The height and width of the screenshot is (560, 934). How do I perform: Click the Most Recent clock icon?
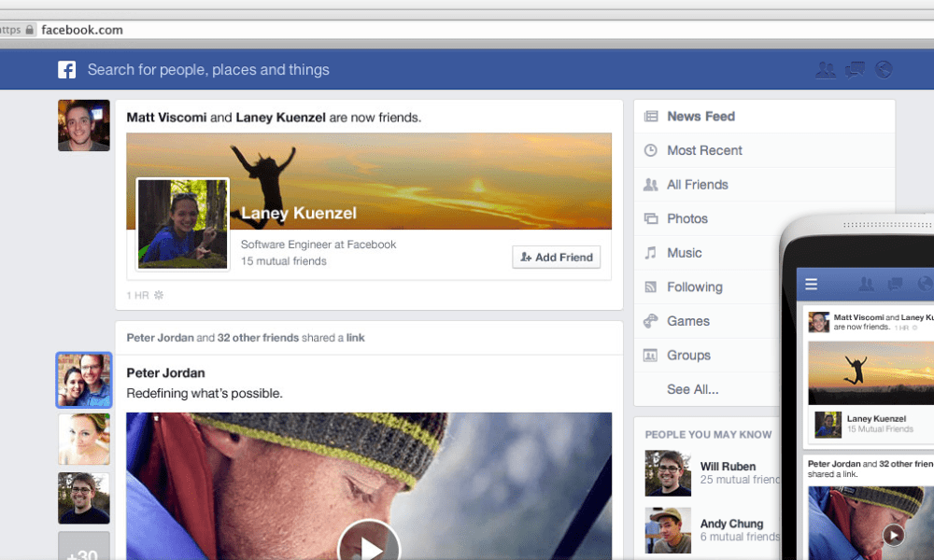pyautogui.click(x=649, y=150)
